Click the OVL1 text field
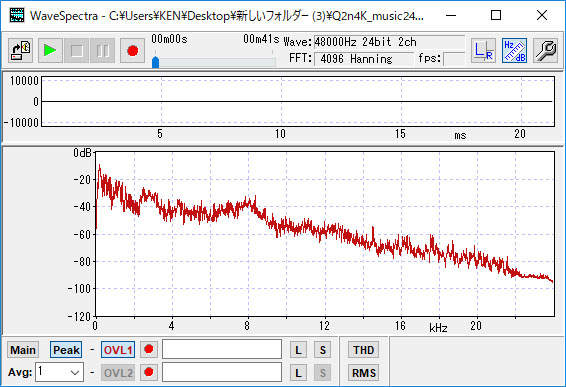This screenshot has height=387, width=566. (x=222, y=349)
